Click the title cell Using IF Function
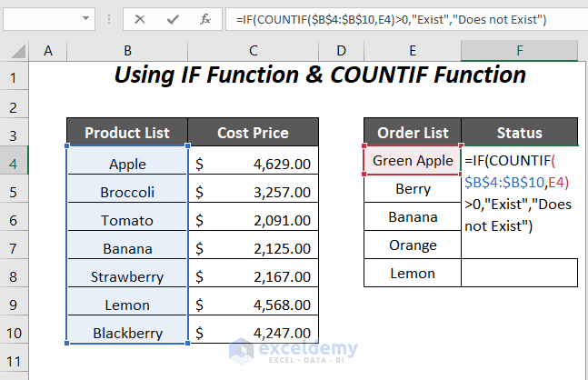This screenshot has width=588, height=380. (x=320, y=75)
